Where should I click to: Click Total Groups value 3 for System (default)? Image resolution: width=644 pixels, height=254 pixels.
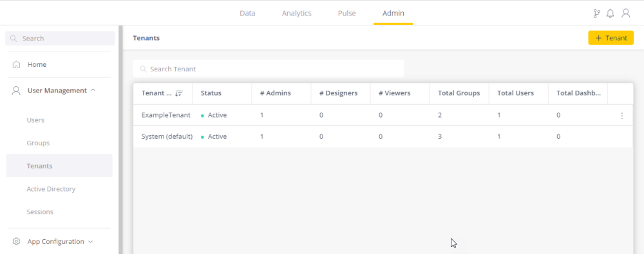440,136
